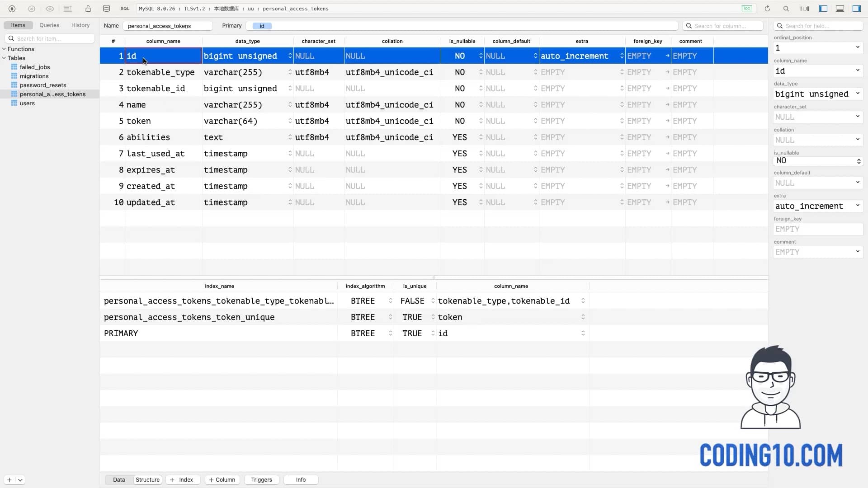The height and width of the screenshot is (488, 868).
Task: Click the password_resets table icon
Action: [x=14, y=85]
